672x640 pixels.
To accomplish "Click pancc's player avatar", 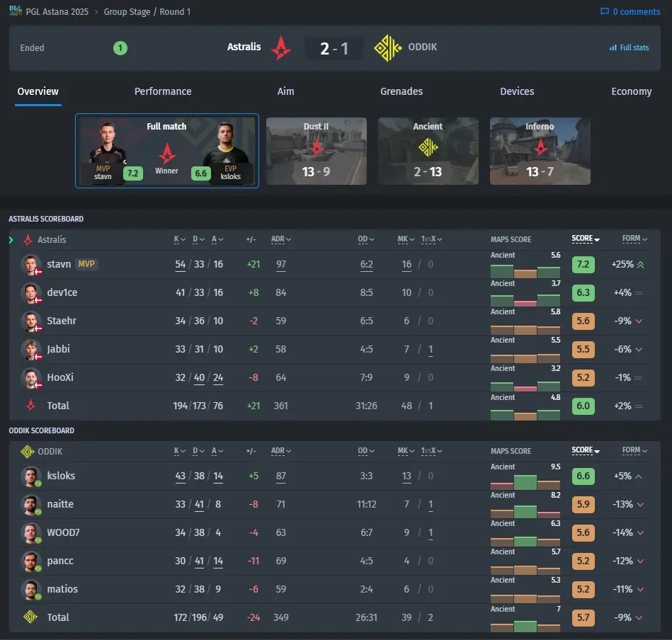I will [31, 561].
